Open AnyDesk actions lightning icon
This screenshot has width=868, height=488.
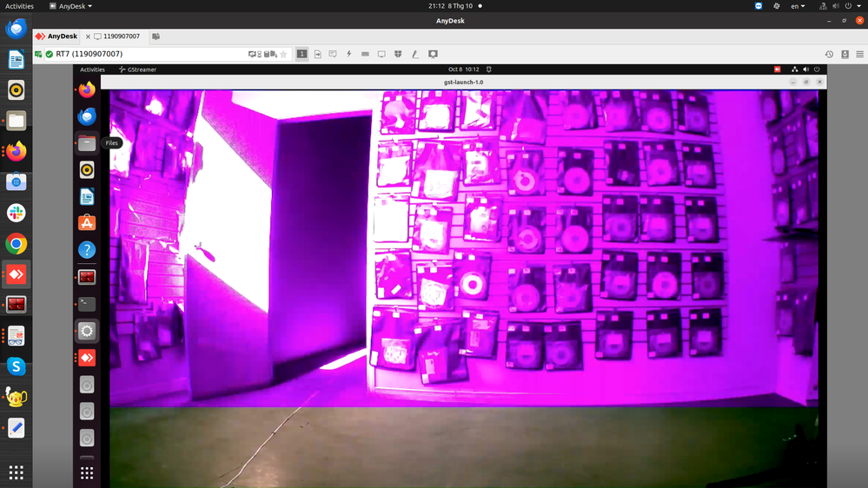[348, 54]
